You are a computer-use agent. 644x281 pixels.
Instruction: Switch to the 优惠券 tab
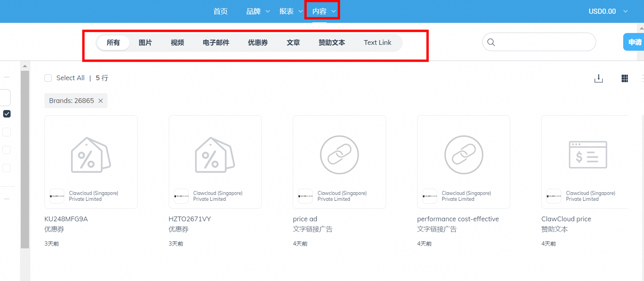[x=257, y=42]
